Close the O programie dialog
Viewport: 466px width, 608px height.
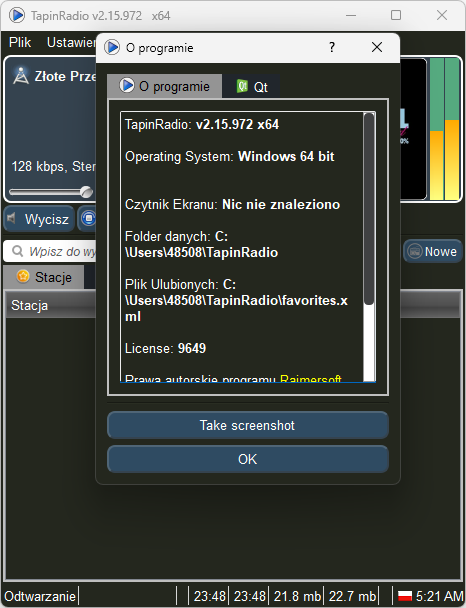tap(377, 47)
